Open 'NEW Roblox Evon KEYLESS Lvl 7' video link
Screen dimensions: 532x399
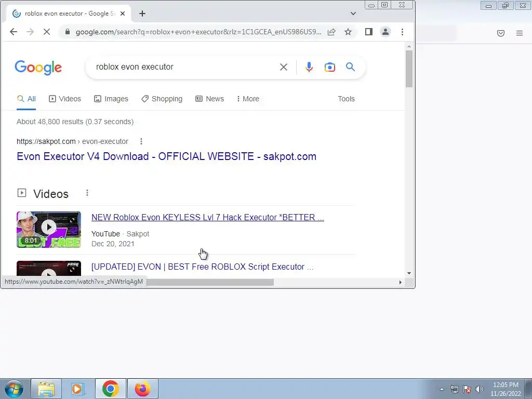(208, 218)
